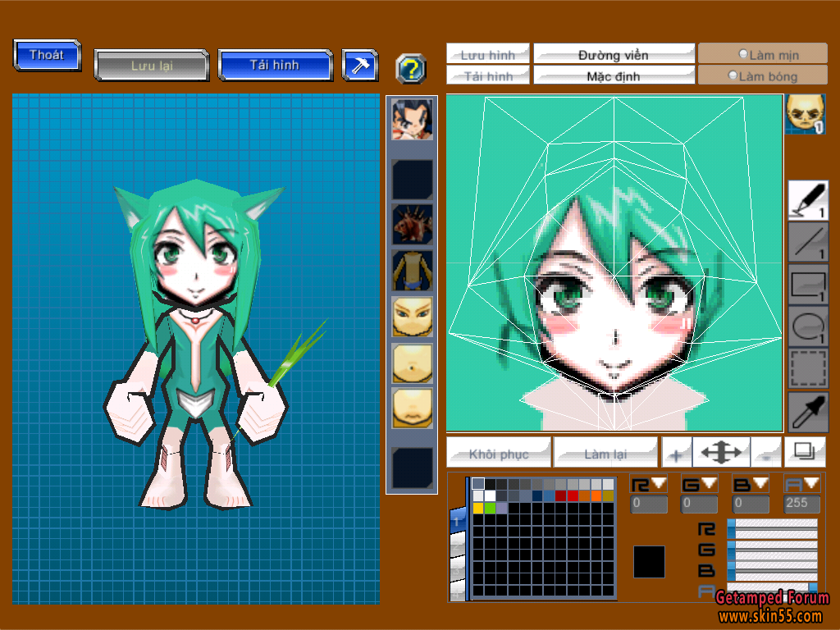Click the overlapping windows copy icon
The width and height of the screenshot is (840, 630).
pos(804,452)
